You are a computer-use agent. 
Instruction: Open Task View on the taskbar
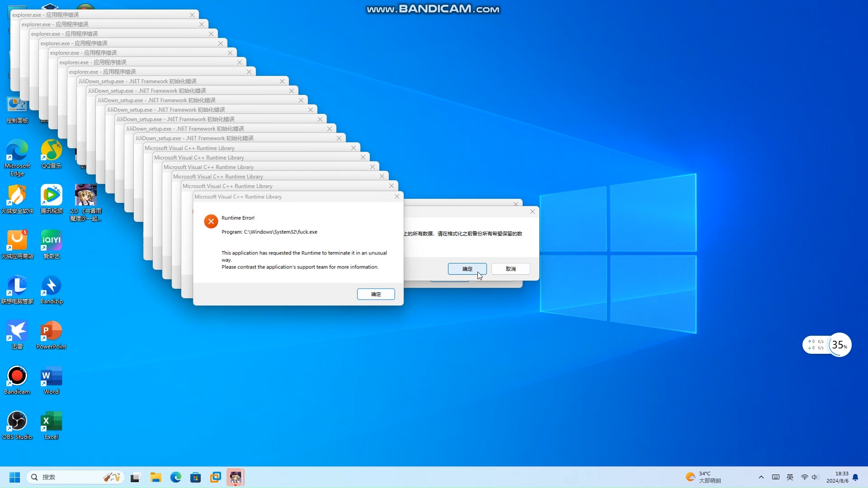(135, 477)
